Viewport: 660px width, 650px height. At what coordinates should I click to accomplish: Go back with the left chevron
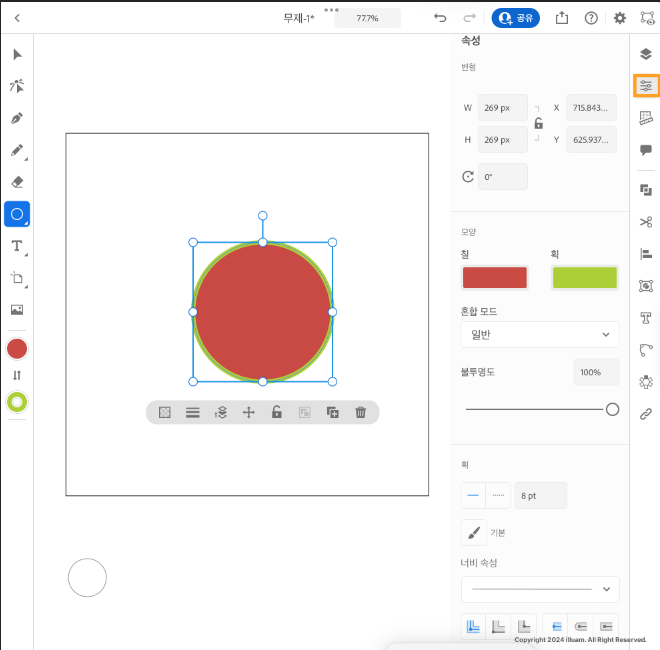(x=17, y=18)
